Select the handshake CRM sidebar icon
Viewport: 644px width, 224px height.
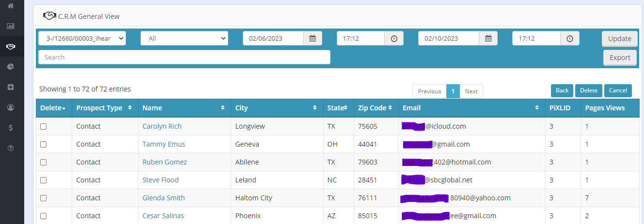pyautogui.click(x=10, y=46)
